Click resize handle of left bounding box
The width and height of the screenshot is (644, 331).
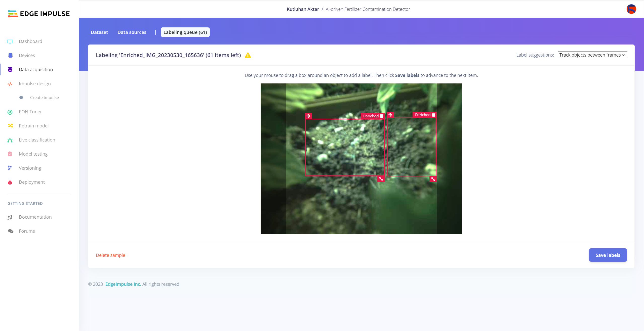[x=381, y=179]
